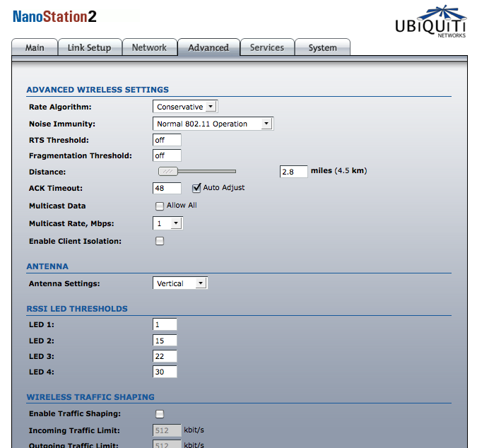Click the Allow All label

182,206
